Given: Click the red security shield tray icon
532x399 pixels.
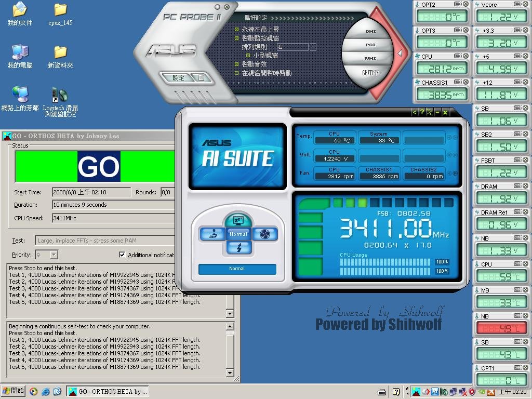Looking at the screenshot, I should coord(472,392).
